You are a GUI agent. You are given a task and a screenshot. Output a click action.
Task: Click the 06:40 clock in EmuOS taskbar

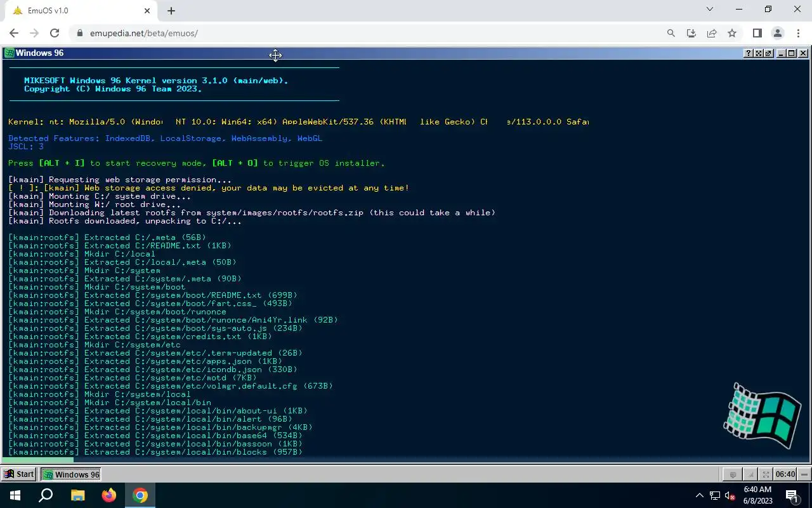[785, 474]
